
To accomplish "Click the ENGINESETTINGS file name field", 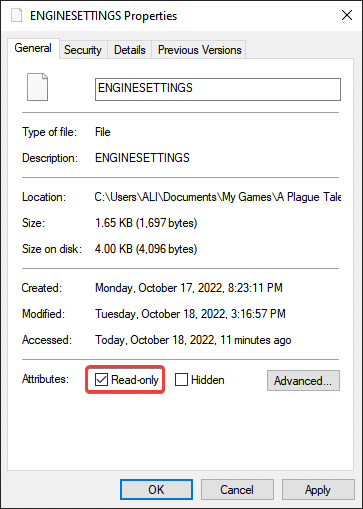I will [x=218, y=89].
